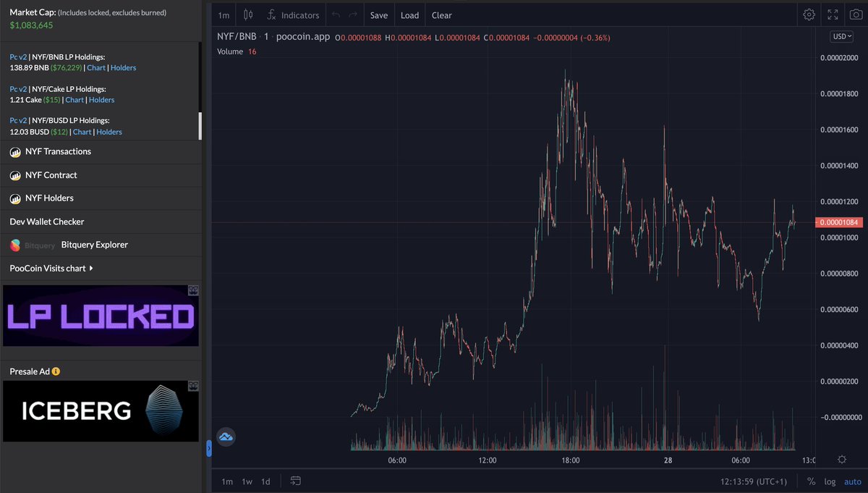Open Pc v2 link for NYF/BNB LP

(x=19, y=56)
